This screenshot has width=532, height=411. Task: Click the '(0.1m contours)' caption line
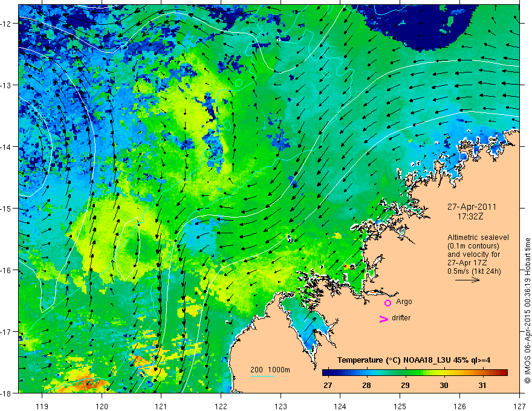(x=473, y=246)
